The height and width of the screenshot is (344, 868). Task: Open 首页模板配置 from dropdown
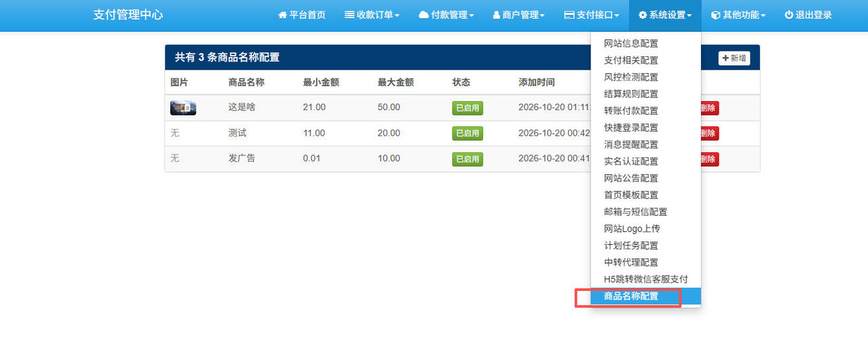[645, 195]
